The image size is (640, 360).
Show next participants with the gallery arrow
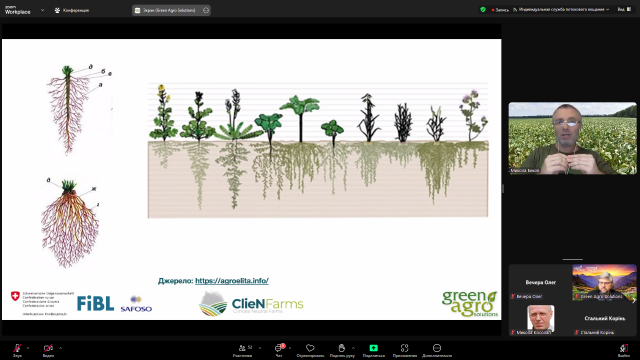click(x=633, y=300)
